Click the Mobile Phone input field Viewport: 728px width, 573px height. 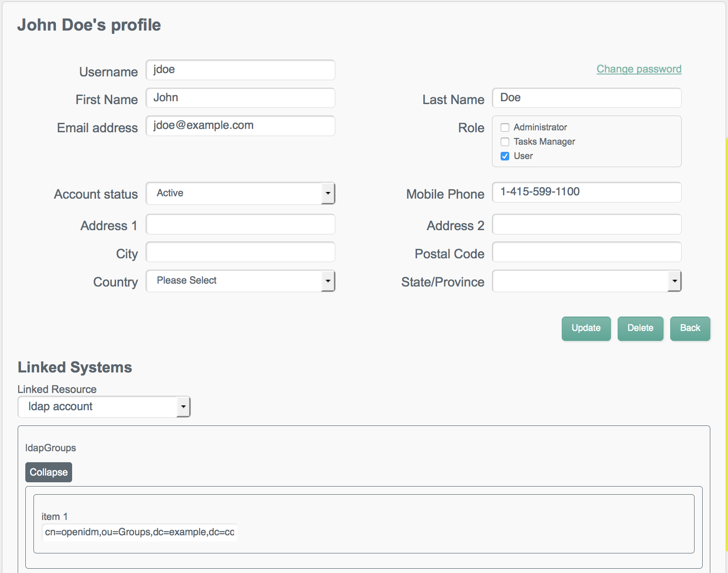[x=587, y=192]
